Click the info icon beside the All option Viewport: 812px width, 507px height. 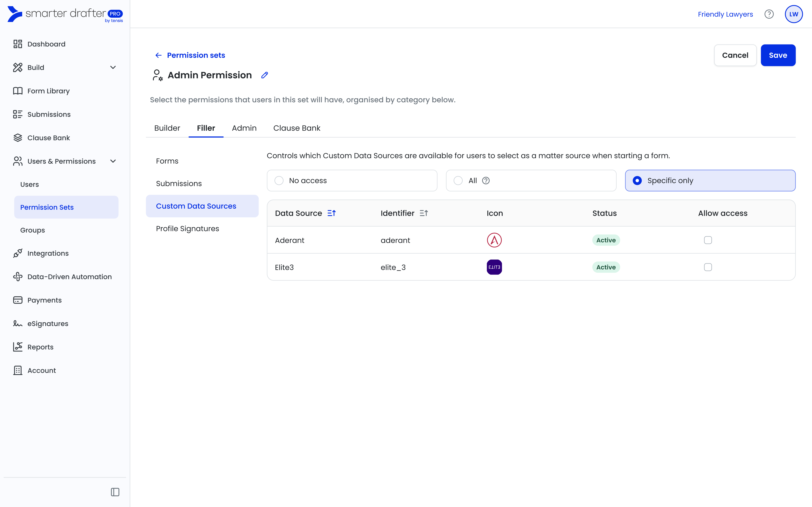point(486,181)
